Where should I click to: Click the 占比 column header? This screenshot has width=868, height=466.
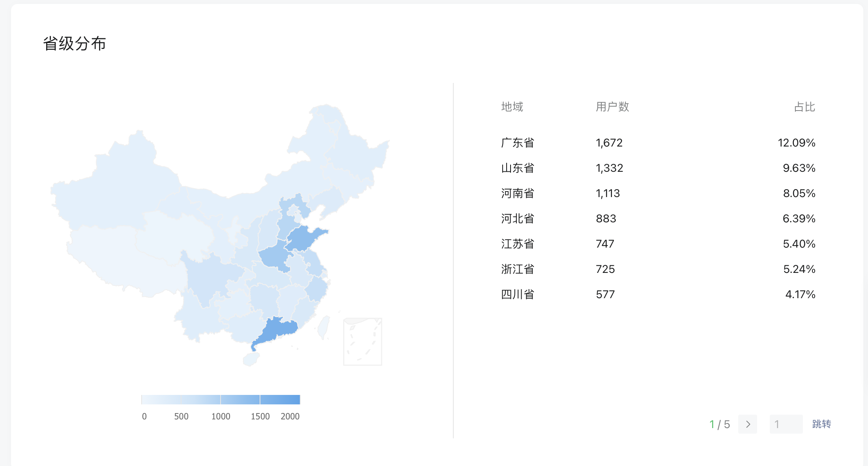pyautogui.click(x=804, y=107)
